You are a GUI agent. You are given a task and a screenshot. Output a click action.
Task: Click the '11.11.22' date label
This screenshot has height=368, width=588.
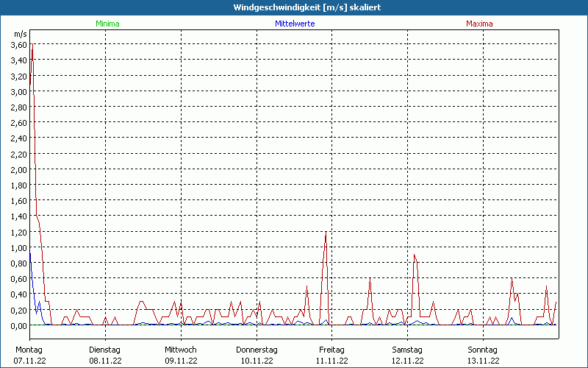[x=332, y=361]
